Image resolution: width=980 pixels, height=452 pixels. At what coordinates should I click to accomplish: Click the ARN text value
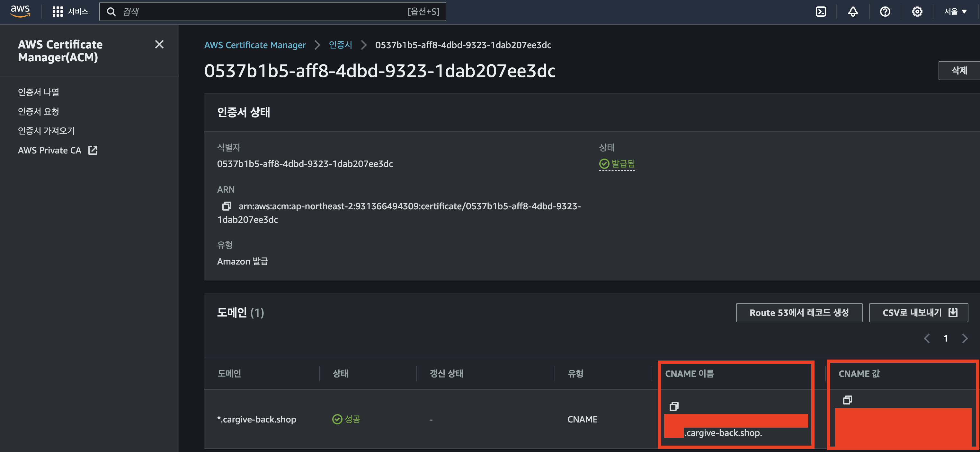pyautogui.click(x=399, y=213)
